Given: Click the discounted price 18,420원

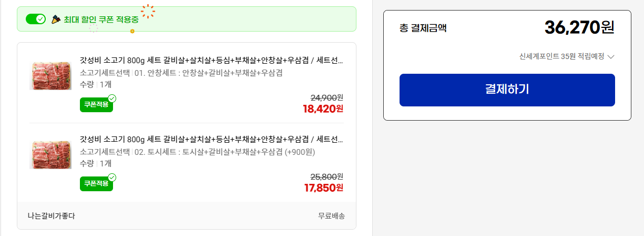Looking at the screenshot, I should [x=323, y=109].
